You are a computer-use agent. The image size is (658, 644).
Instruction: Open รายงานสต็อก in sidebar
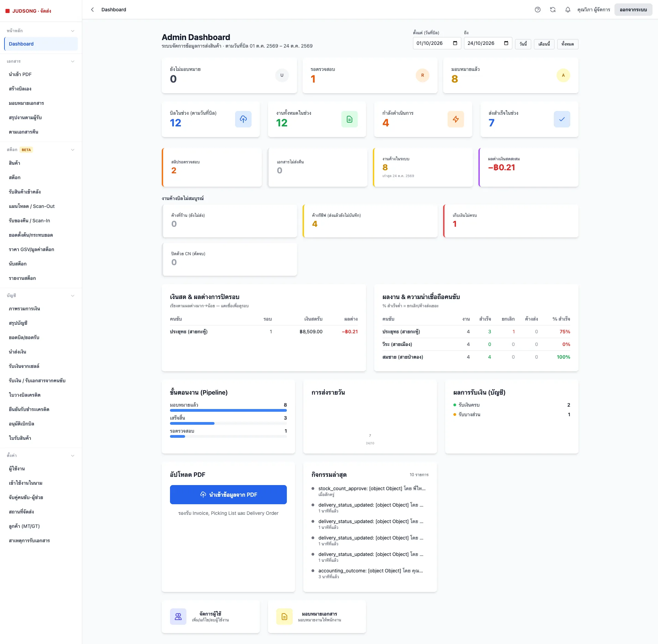pyautogui.click(x=41, y=278)
